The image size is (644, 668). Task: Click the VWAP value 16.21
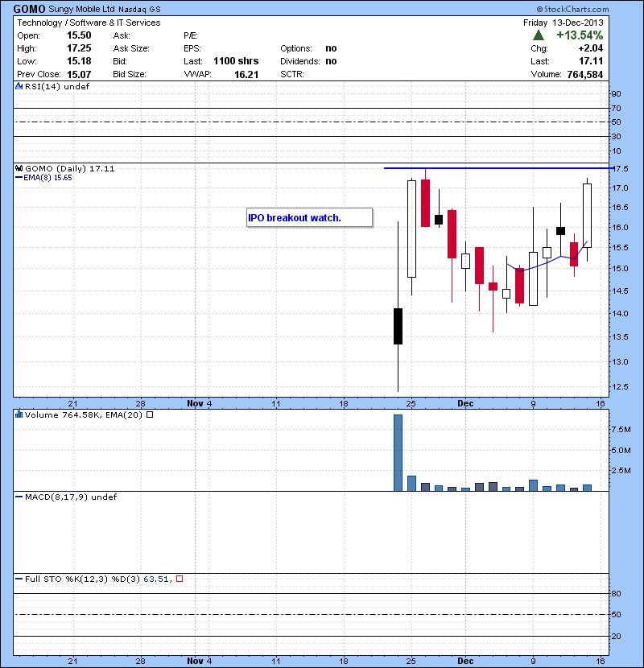click(246, 75)
